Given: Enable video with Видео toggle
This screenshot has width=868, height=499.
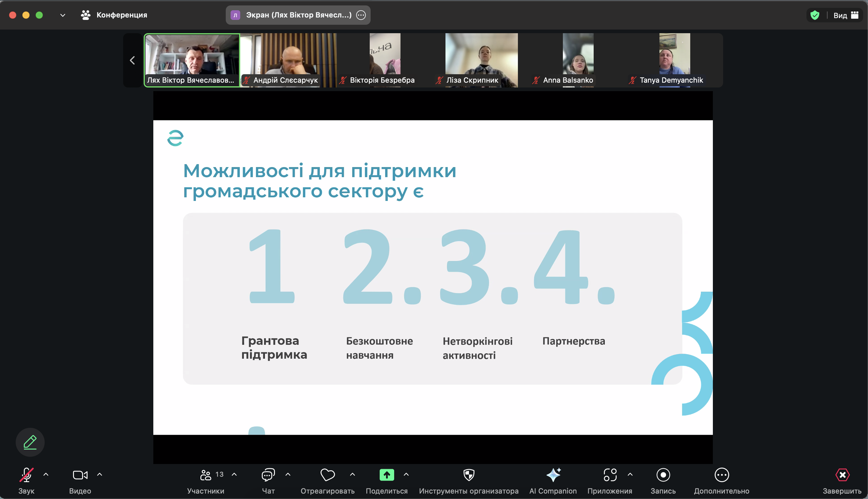Looking at the screenshot, I should point(80,475).
